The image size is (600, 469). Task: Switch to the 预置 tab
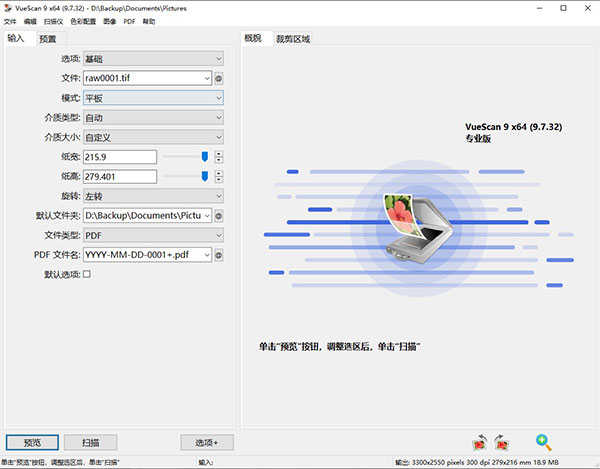point(48,39)
